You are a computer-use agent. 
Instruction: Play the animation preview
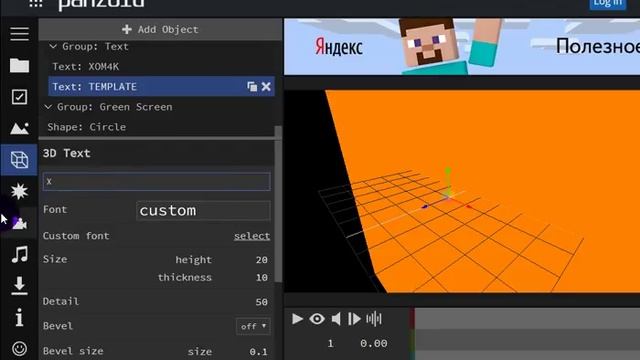pyautogui.click(x=297, y=319)
